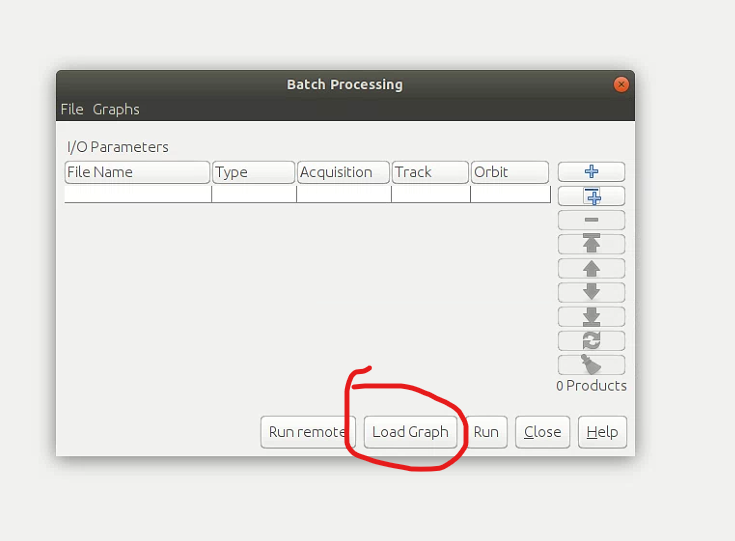735x541 pixels.
Task: Click the Type column header
Action: click(x=254, y=172)
